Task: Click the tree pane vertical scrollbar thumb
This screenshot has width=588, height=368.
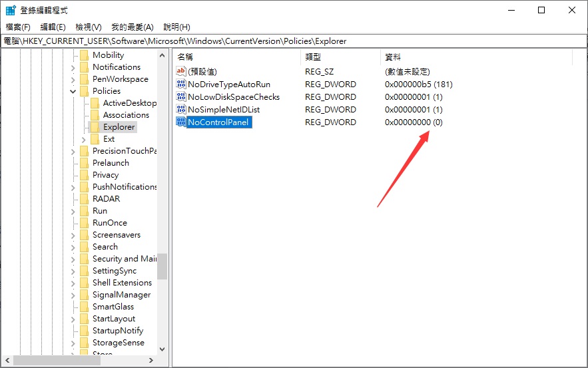Action: pyautogui.click(x=162, y=266)
